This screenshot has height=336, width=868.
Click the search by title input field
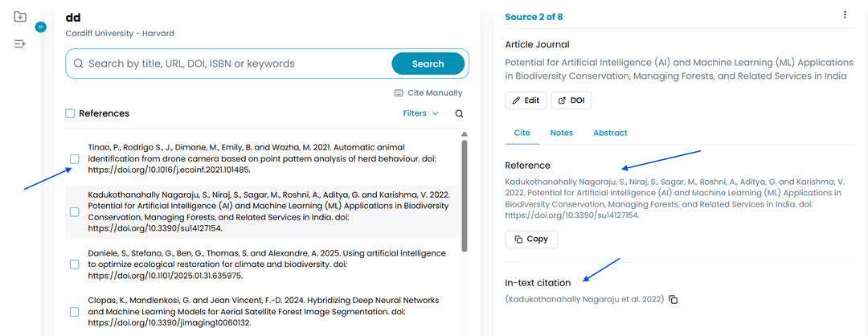(x=233, y=64)
